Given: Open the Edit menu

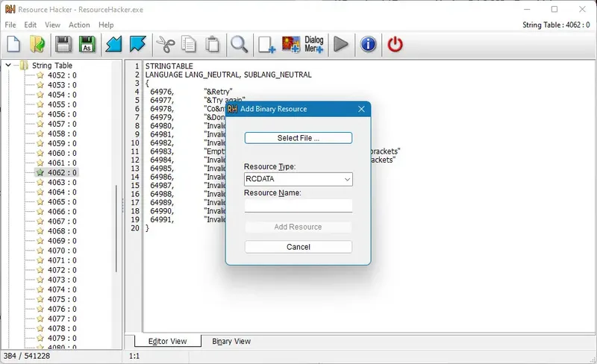Looking at the screenshot, I should tap(30, 25).
